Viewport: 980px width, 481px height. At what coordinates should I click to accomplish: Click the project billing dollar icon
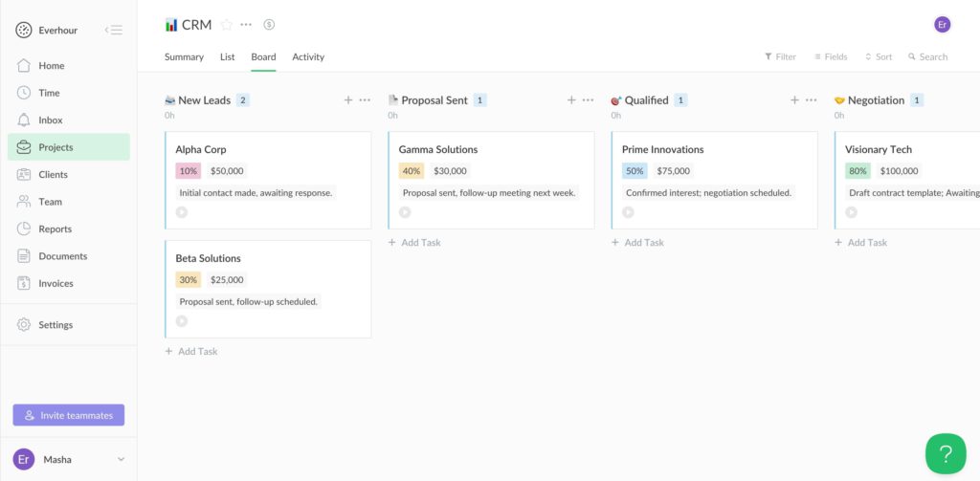(269, 24)
